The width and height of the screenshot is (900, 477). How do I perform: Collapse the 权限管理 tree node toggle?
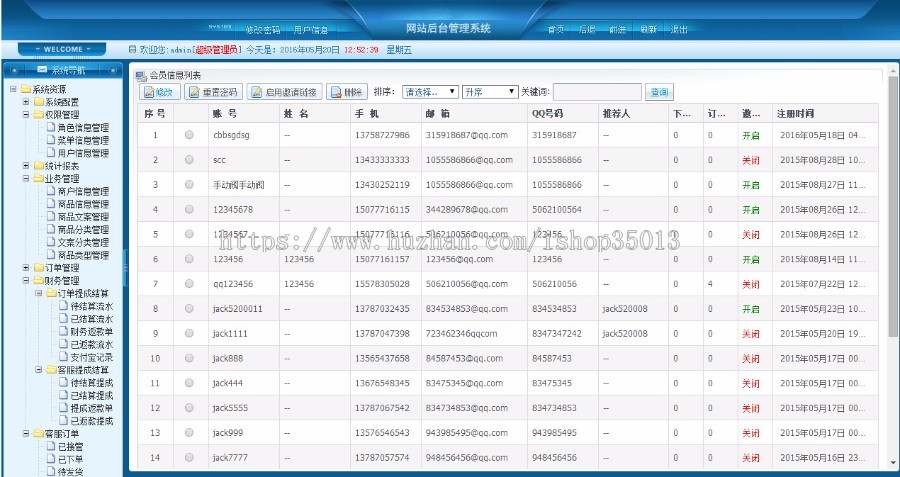tap(26, 114)
